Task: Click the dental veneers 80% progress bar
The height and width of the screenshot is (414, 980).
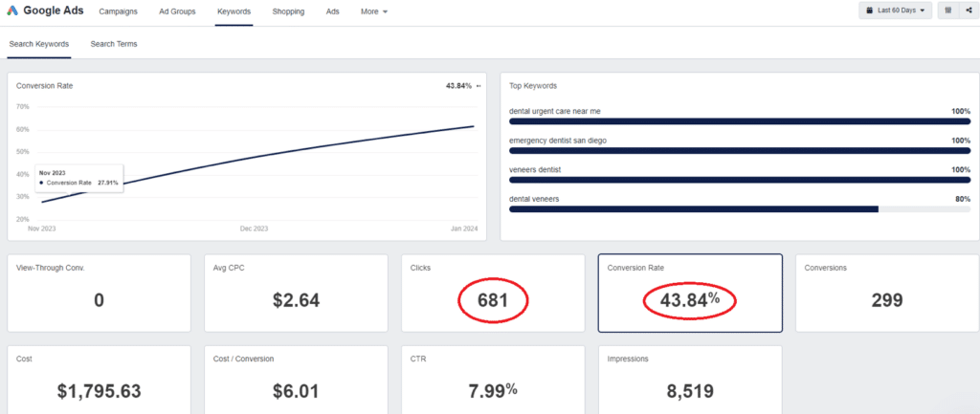Action: coord(740,208)
